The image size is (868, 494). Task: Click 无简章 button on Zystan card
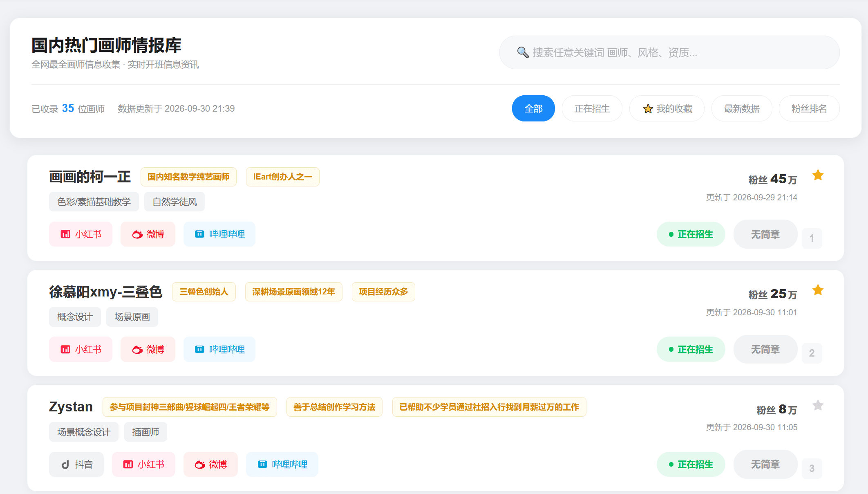[x=765, y=464]
